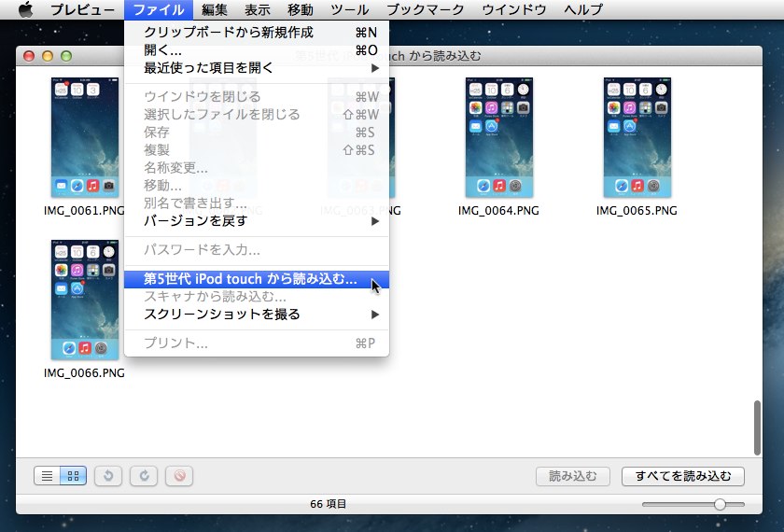This screenshot has height=532, width=784.
Task: Choose クリップボードから新規作成 from the menu
Action: tap(257, 33)
